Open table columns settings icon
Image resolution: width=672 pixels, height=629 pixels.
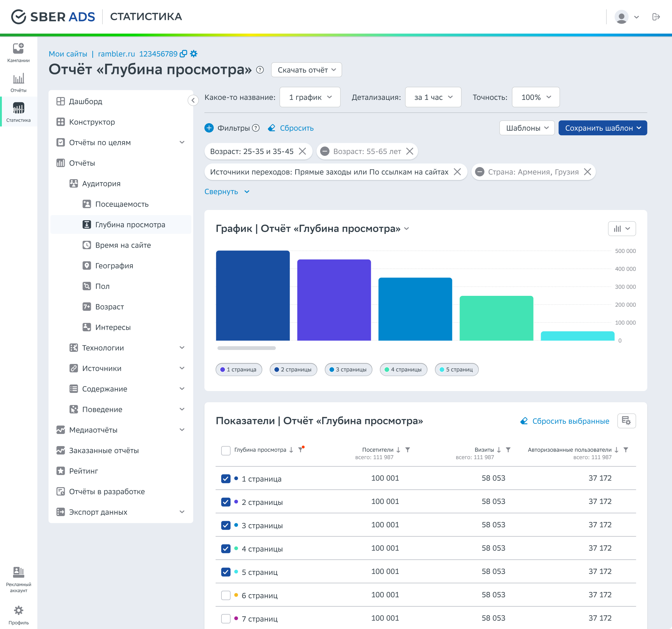pyautogui.click(x=626, y=421)
